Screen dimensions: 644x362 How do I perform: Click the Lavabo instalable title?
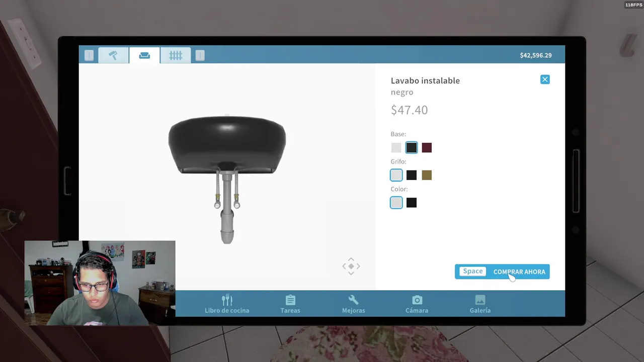pyautogui.click(x=425, y=80)
